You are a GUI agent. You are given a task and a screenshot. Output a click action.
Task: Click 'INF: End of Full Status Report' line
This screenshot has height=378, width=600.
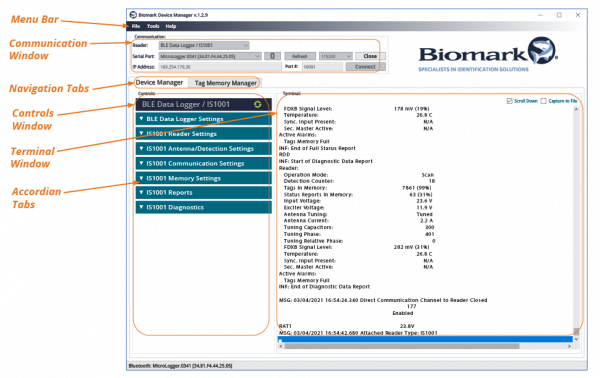click(x=317, y=148)
